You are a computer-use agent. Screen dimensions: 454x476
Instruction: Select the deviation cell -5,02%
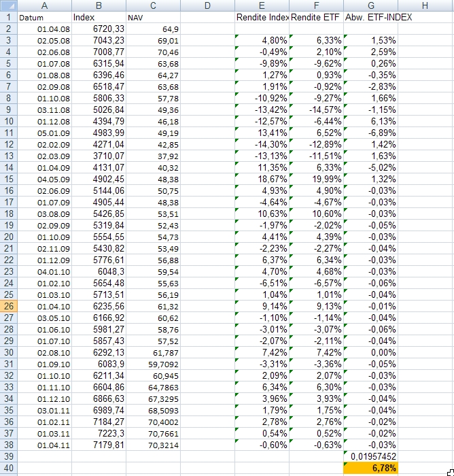coord(370,167)
